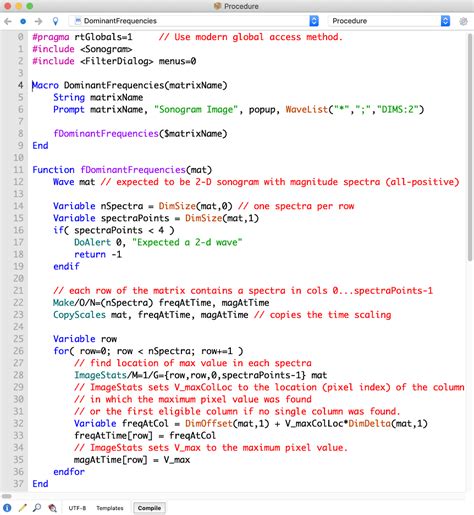The width and height of the screenshot is (474, 515).
Task: Open the DominantFrequencies function popup
Action: [194, 21]
